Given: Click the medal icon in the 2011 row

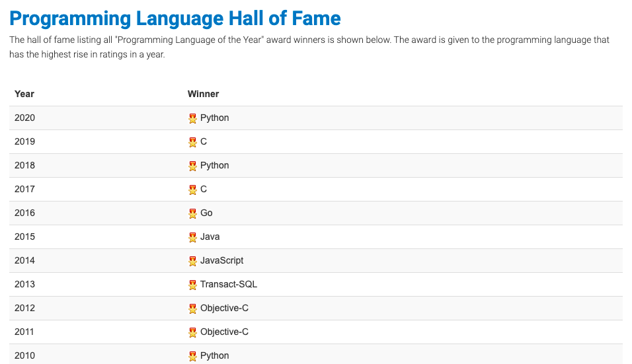Looking at the screenshot, I should [192, 332].
